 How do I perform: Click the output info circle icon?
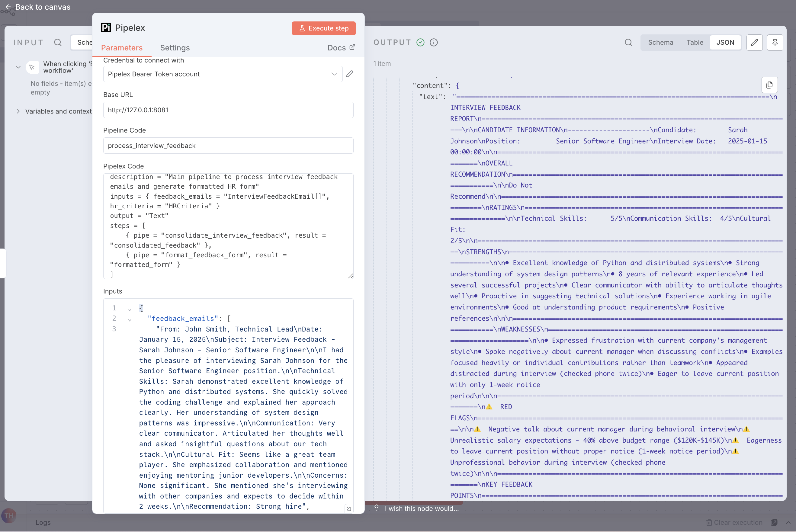pyautogui.click(x=433, y=42)
